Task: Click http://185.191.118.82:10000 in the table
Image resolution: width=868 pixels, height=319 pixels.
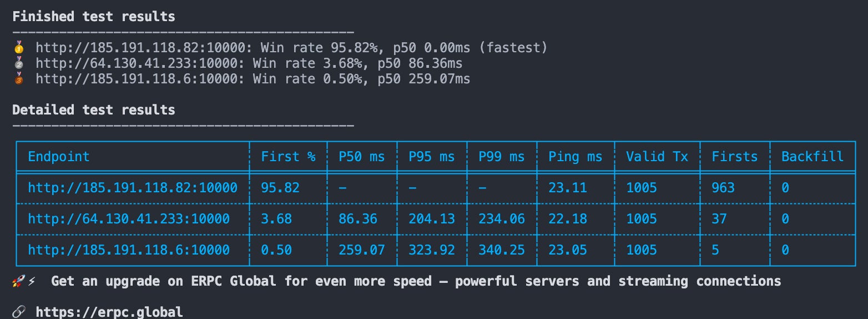Action: (133, 188)
